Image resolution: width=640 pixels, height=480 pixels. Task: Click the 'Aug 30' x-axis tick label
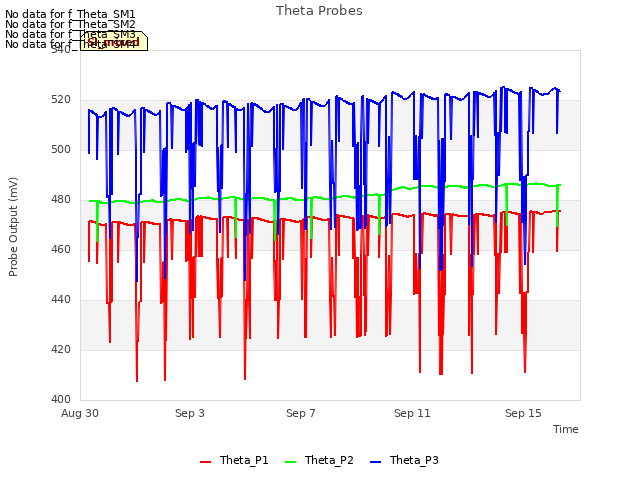pyautogui.click(x=80, y=413)
